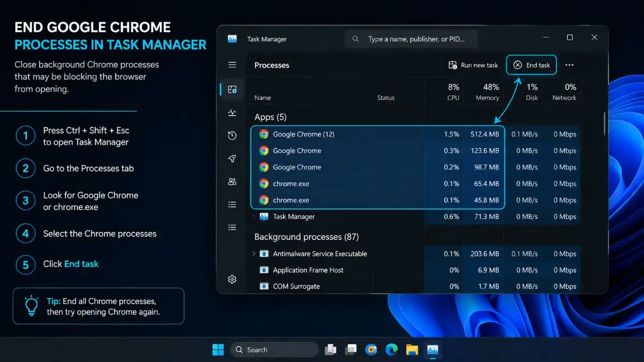Click the Application Frame Host process icon
Screen dimensions: 644x362
[264, 270]
